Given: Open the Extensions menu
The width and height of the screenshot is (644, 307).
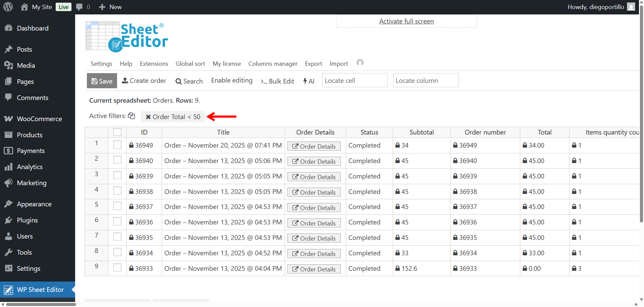Looking at the screenshot, I should coord(154,64).
